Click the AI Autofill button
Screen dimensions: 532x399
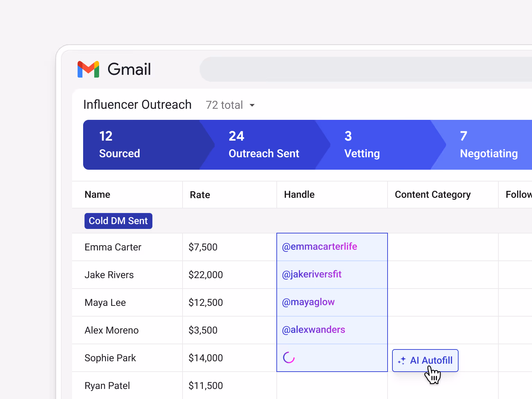pos(425,361)
